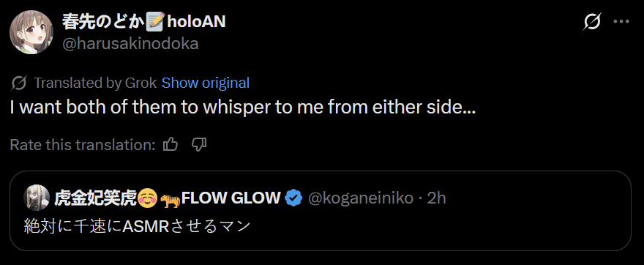644x265 pixels.
Task: Click the 虎金妃笑虎 FLOW GLOW display name
Action: pyautogui.click(x=168, y=198)
